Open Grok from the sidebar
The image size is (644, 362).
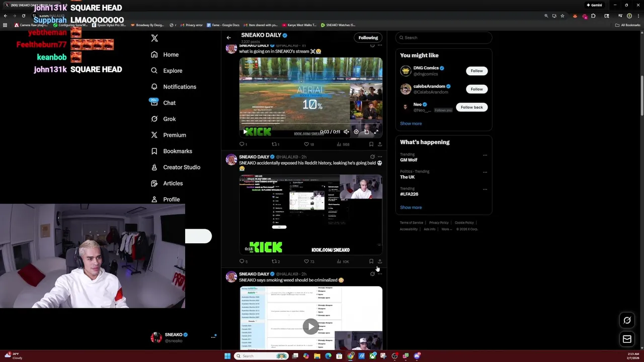[164, 119]
